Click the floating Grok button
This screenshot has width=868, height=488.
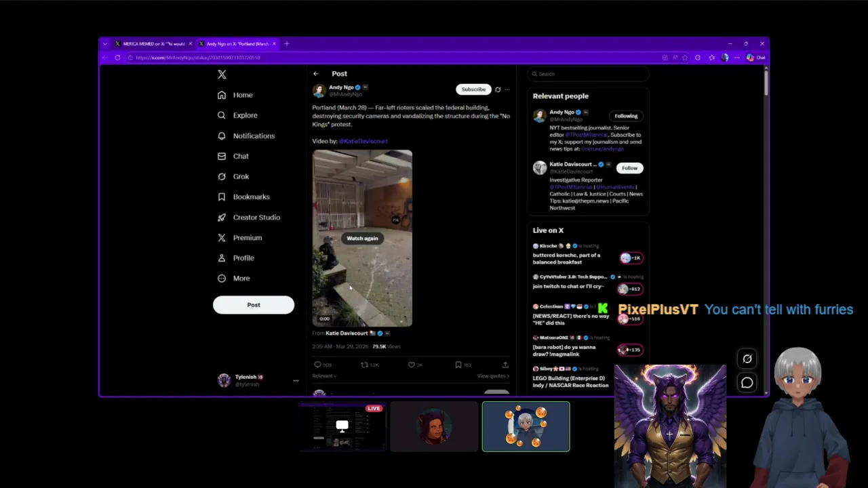tap(747, 359)
